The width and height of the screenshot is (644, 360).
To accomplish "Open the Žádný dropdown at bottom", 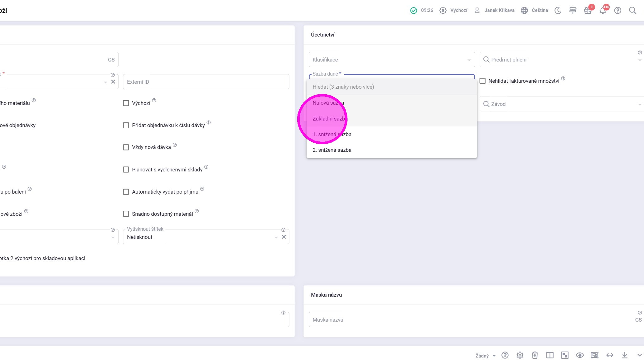I will 486,356.
